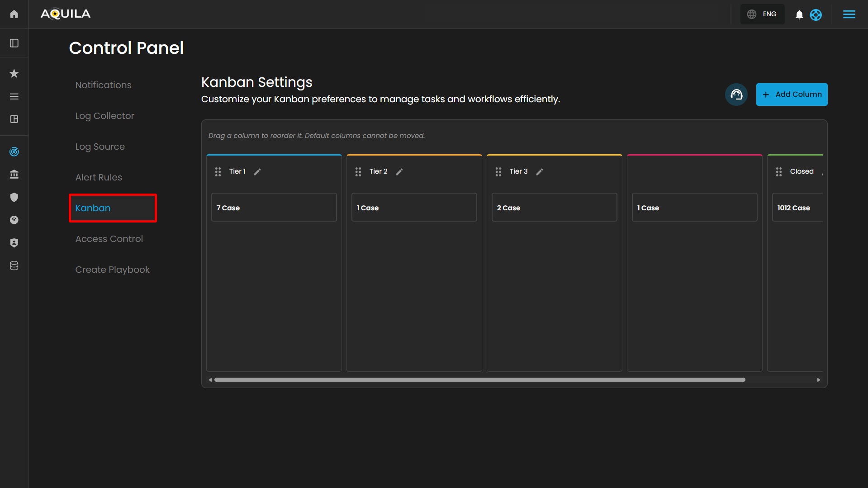This screenshot has height=488, width=868.
Task: Click the pencil icon beside Tier 3
Action: [x=539, y=172]
